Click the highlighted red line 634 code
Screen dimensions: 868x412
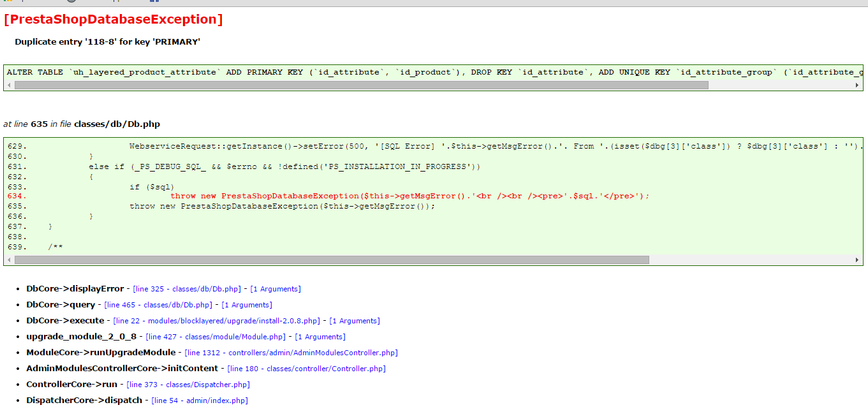[409, 196]
